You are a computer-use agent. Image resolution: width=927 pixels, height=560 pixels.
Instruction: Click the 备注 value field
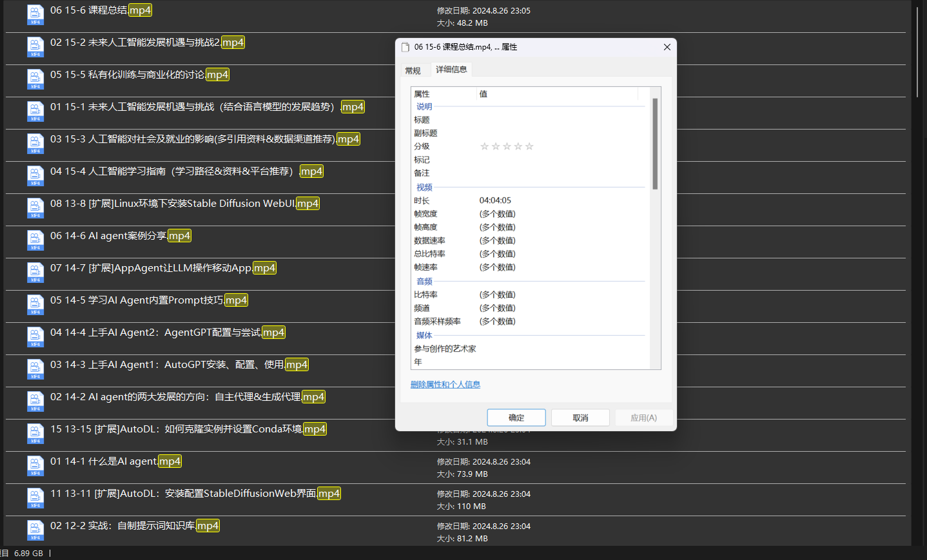click(x=562, y=173)
